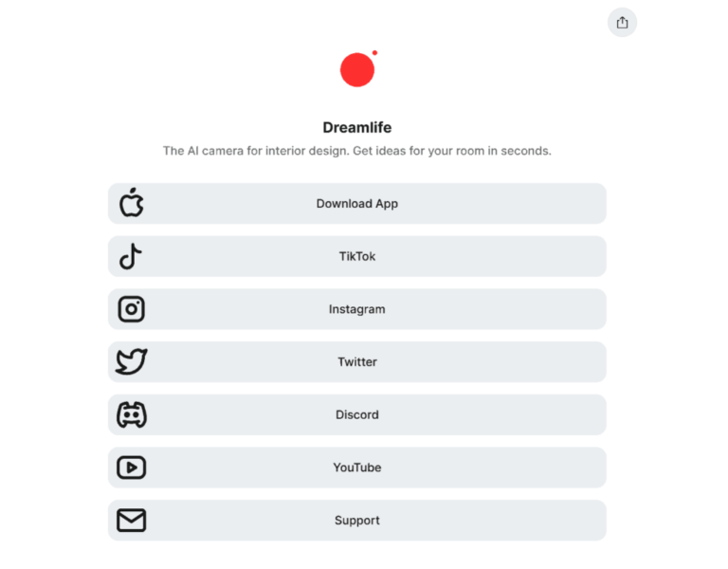
Task: Open the TikTok link button
Action: point(357,256)
